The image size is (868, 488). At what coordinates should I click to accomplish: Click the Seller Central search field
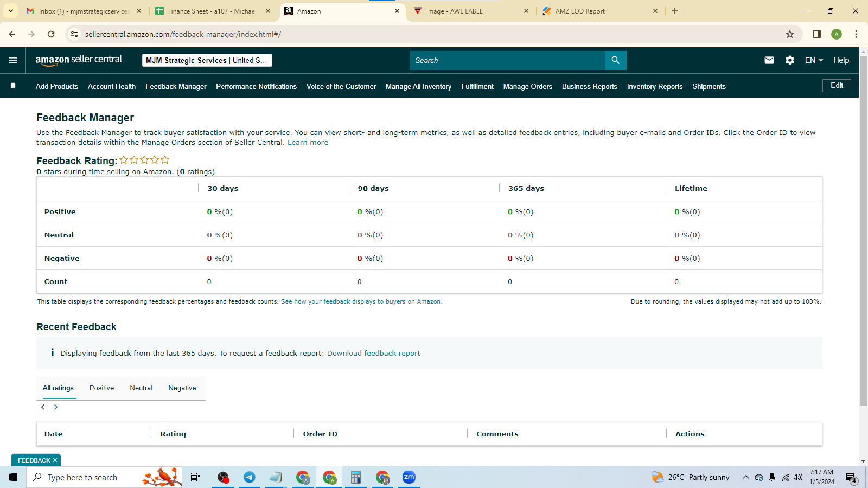(507, 60)
